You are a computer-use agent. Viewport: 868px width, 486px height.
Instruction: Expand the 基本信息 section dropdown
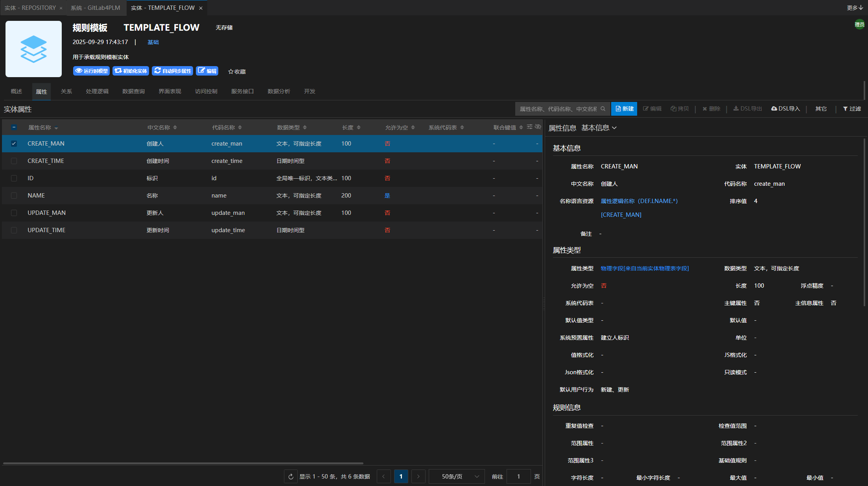599,128
